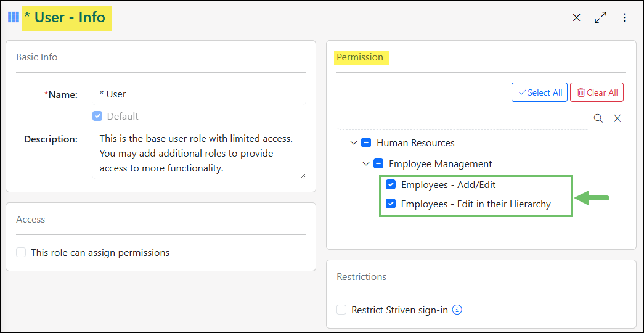This screenshot has width=644, height=333.
Task: Enable Restrict Striven sign-in checkbox
Action: click(x=341, y=310)
